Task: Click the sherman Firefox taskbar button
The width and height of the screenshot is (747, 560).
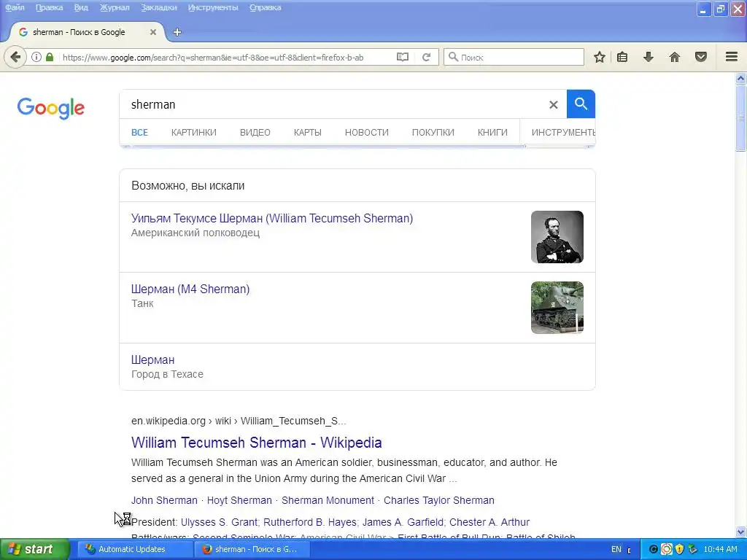Action: click(252, 549)
